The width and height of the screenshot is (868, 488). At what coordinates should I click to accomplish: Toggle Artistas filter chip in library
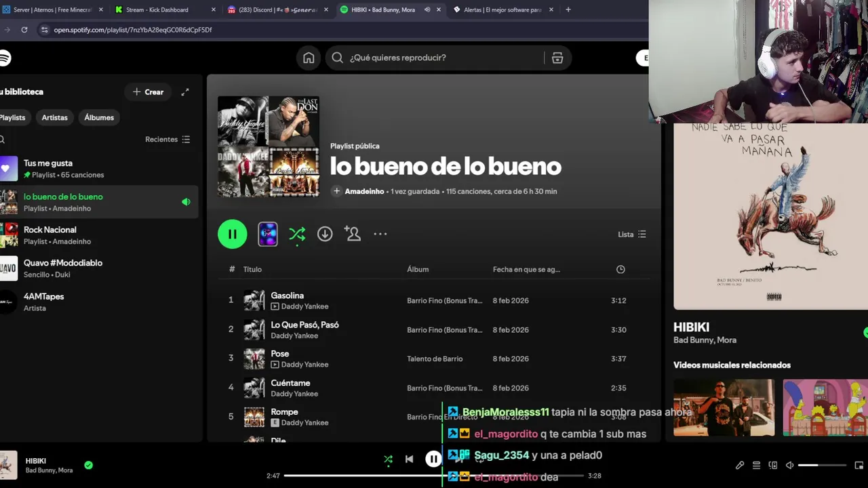(55, 118)
